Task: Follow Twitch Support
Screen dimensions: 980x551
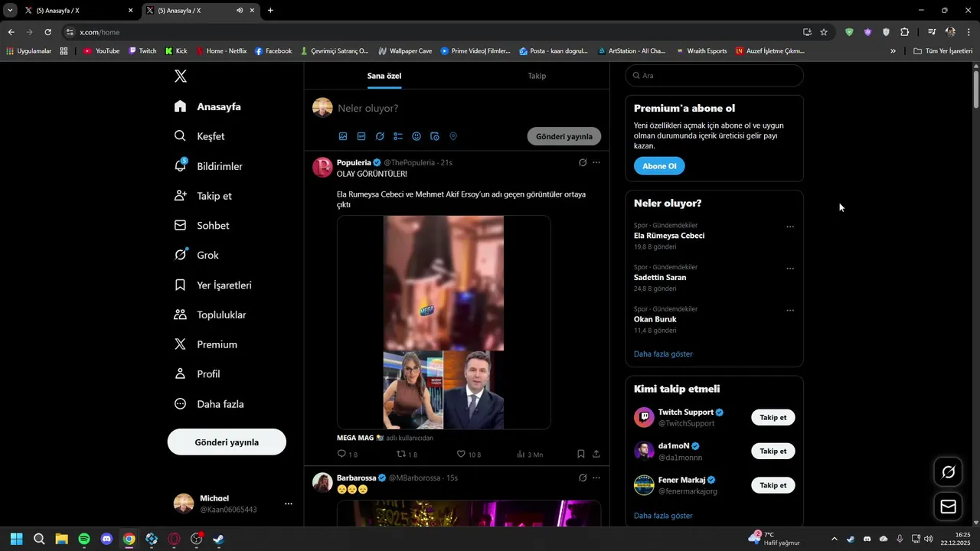Action: [773, 417]
